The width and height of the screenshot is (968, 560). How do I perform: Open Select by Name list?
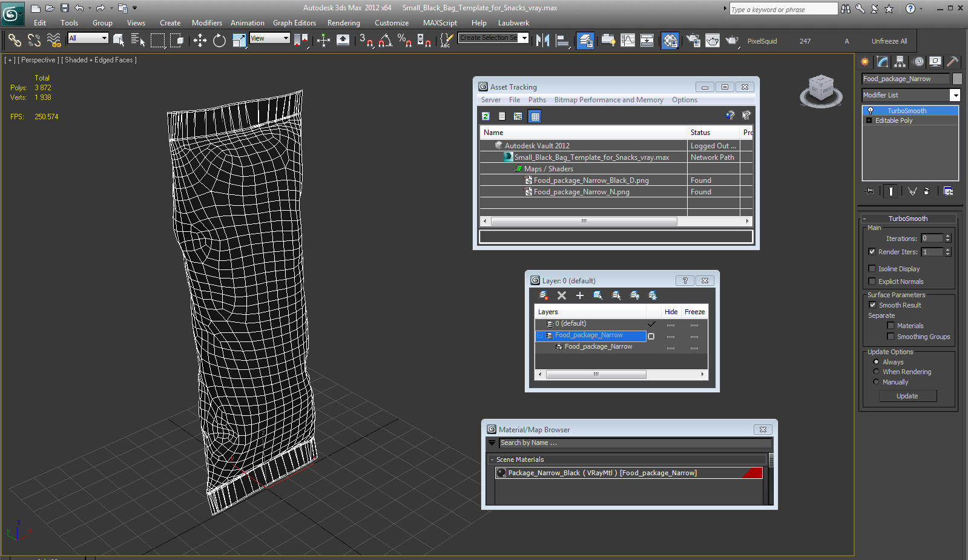[x=138, y=41]
